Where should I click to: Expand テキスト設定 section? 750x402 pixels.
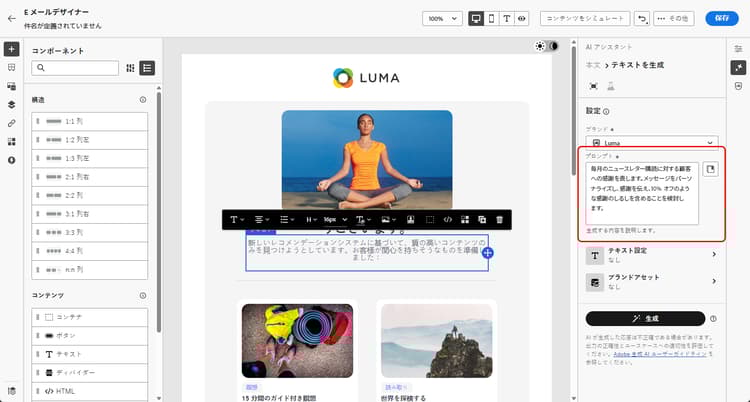tap(652, 255)
